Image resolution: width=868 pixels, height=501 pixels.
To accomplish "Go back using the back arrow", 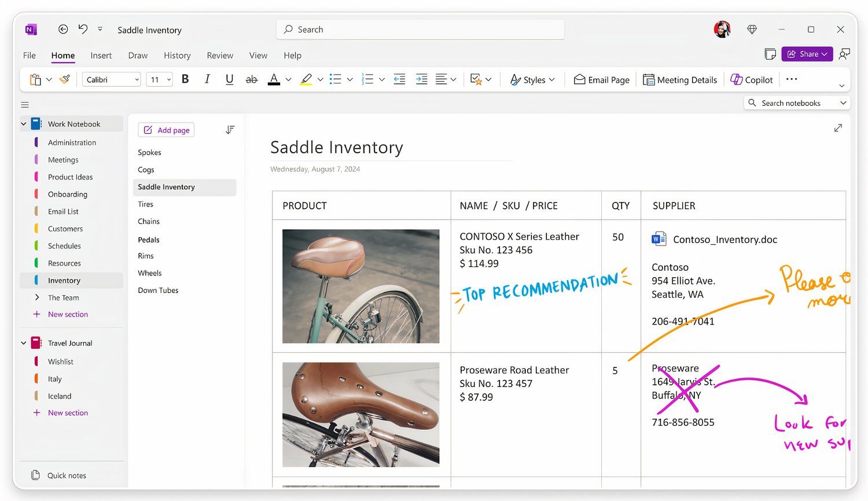I will tap(63, 30).
